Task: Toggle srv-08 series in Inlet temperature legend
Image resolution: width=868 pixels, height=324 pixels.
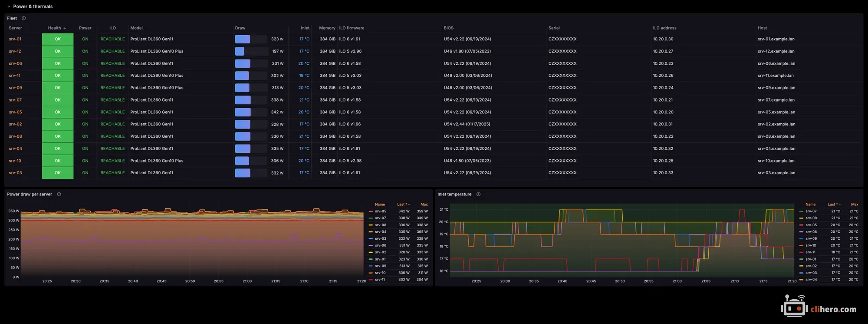Action: [811, 218]
